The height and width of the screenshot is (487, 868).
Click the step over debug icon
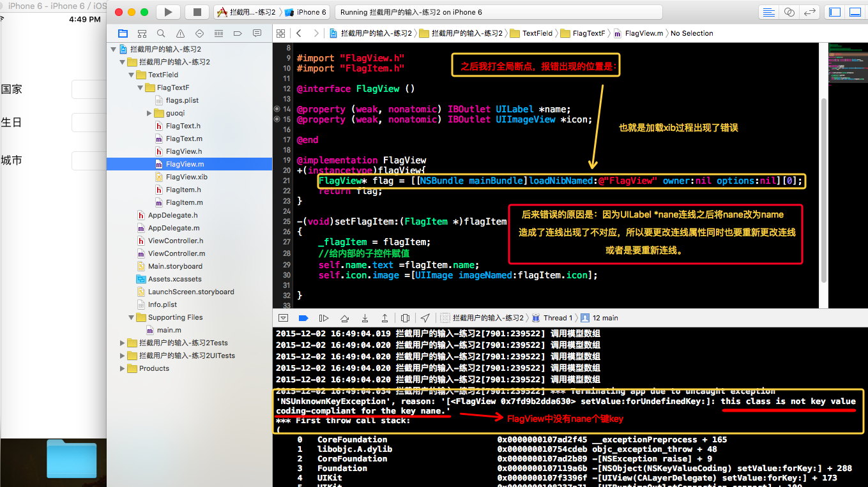click(x=344, y=318)
